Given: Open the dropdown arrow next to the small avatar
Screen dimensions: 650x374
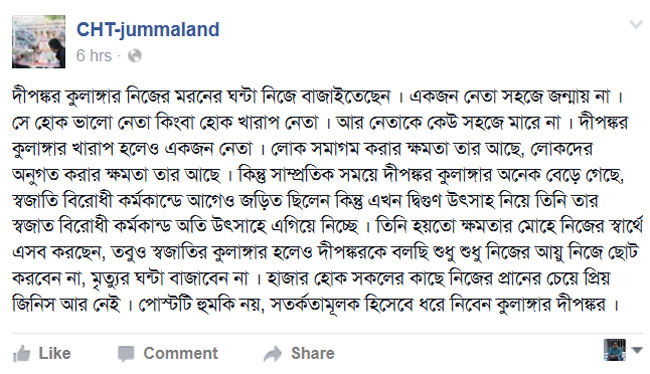Looking at the screenshot, I should click(637, 350).
